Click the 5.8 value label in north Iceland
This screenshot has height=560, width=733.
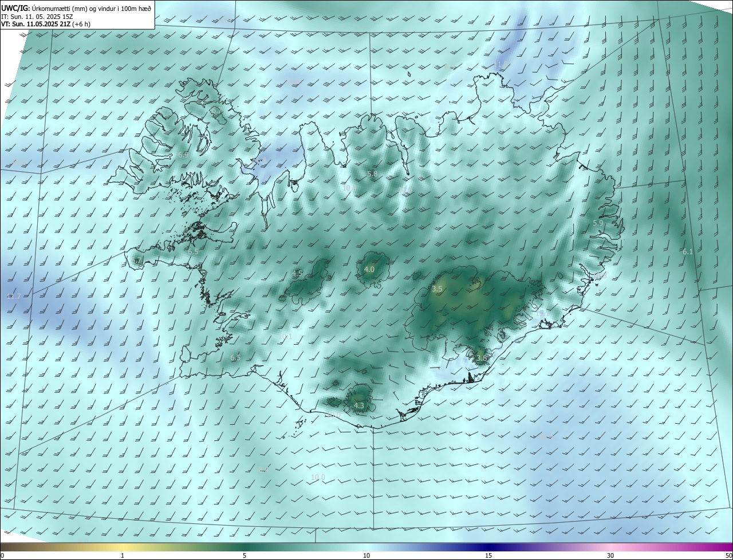[x=372, y=173]
